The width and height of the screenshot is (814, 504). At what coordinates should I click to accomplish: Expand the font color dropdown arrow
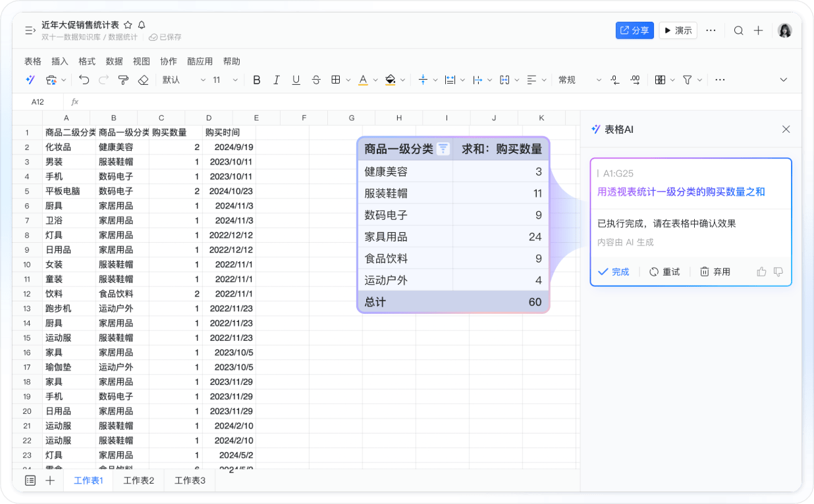point(375,80)
